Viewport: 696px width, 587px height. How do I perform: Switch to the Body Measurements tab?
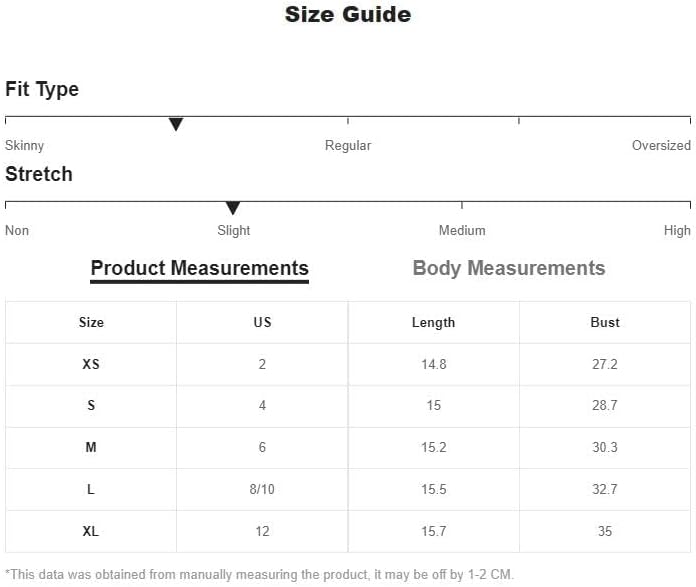(509, 268)
